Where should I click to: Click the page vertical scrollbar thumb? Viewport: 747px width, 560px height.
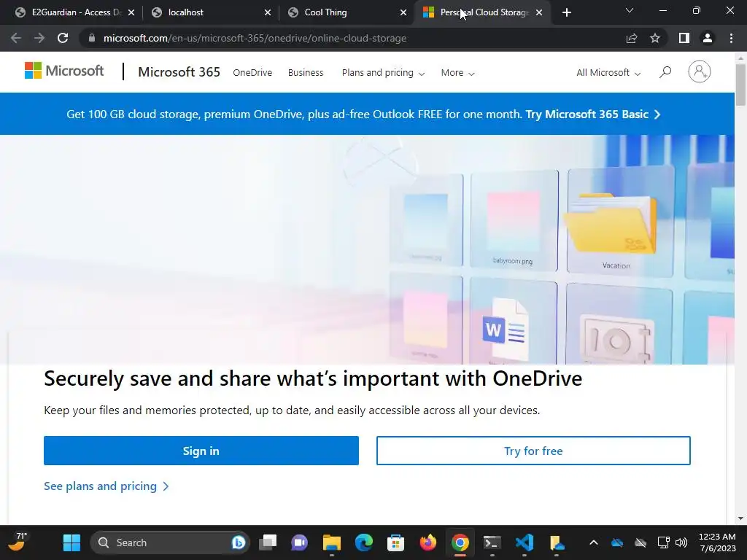click(x=740, y=85)
